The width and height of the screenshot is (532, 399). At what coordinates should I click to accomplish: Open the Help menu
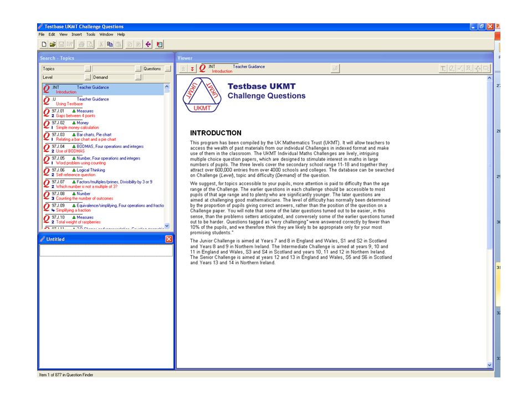pos(121,34)
